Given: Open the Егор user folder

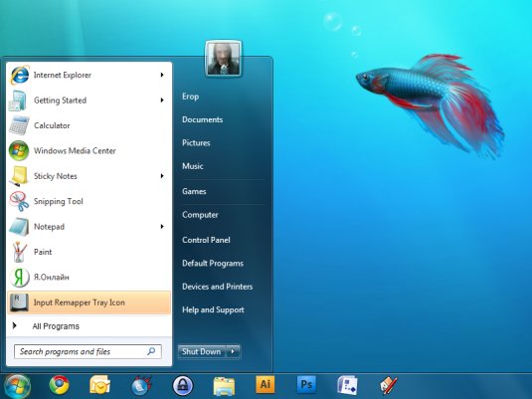Looking at the screenshot, I should (x=190, y=97).
